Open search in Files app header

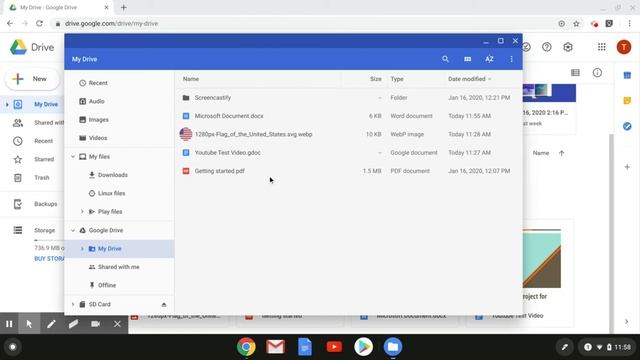pyautogui.click(x=445, y=59)
